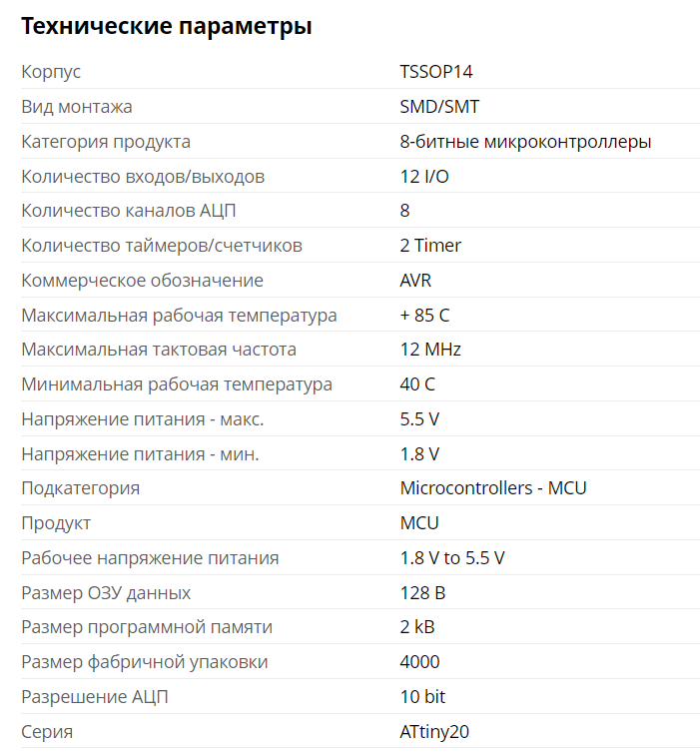This screenshot has height=752, width=700.
Task: Select the TSSOP14 package value
Action: coord(435,72)
